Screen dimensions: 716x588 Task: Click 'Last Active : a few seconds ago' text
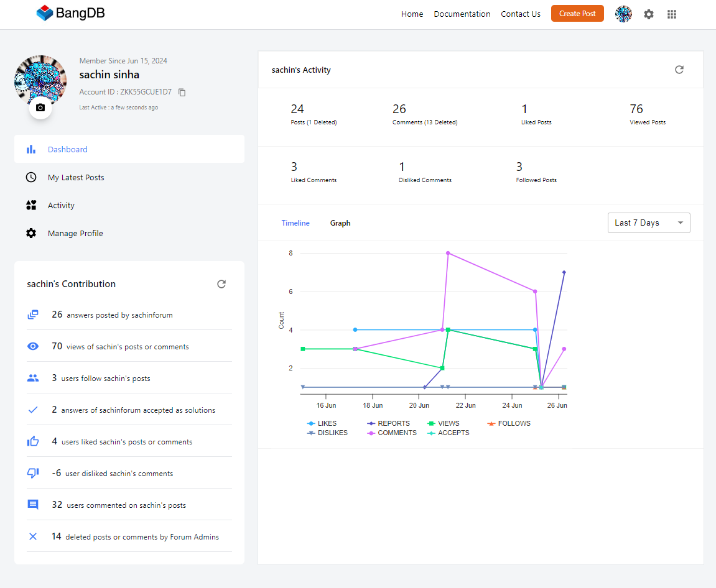pyautogui.click(x=119, y=108)
